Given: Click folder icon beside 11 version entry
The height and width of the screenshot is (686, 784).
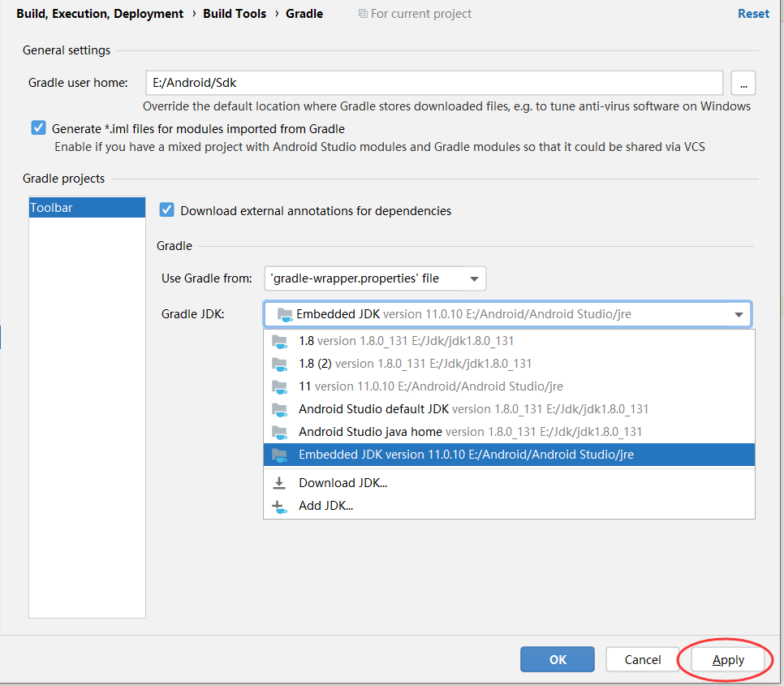Looking at the screenshot, I should coord(279,386).
